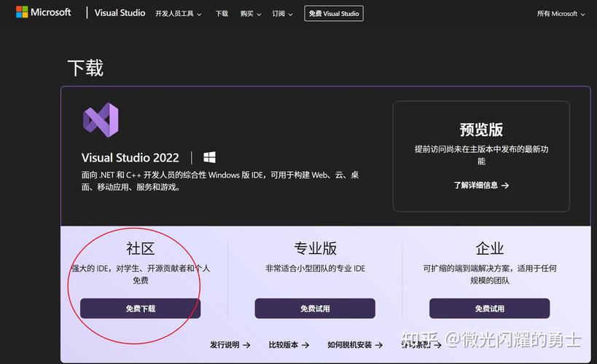Viewport: 597px width, 364px height.
Task: Click the arrow icon beside 发行说明
Action: 246,345
